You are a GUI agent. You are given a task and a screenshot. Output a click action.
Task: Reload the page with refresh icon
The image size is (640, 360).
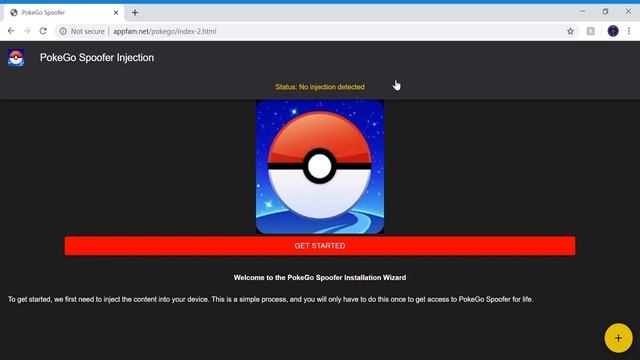pyautogui.click(x=43, y=31)
